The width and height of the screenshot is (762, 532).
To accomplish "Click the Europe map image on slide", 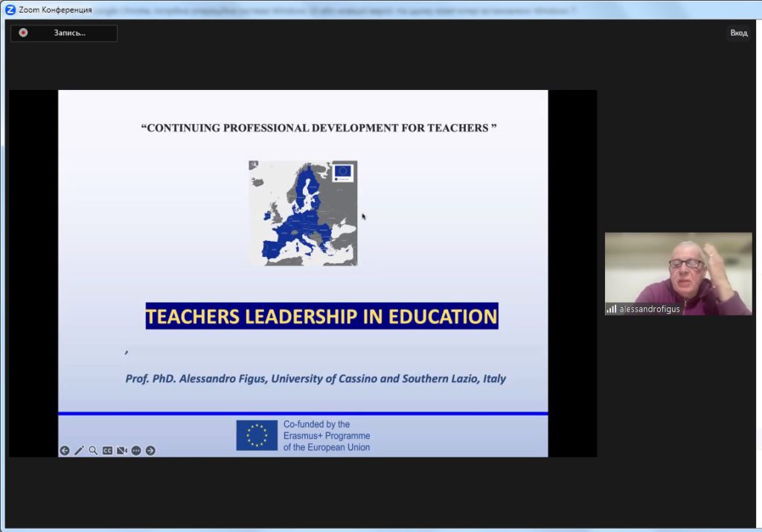I will coord(303,213).
